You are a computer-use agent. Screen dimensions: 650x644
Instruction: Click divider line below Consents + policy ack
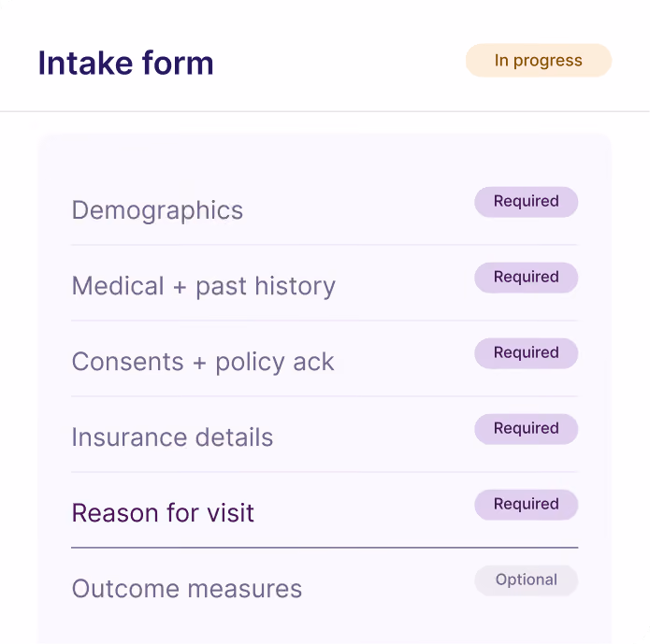coord(325,396)
